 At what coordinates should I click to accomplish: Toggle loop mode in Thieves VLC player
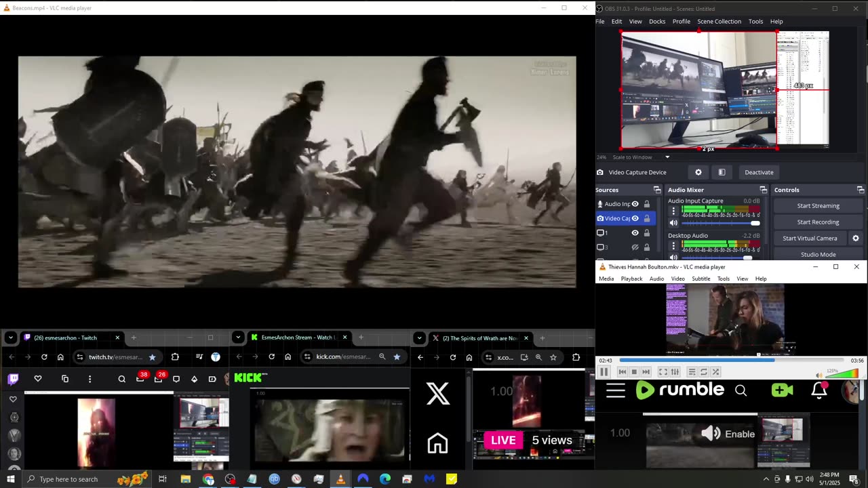coord(704,371)
